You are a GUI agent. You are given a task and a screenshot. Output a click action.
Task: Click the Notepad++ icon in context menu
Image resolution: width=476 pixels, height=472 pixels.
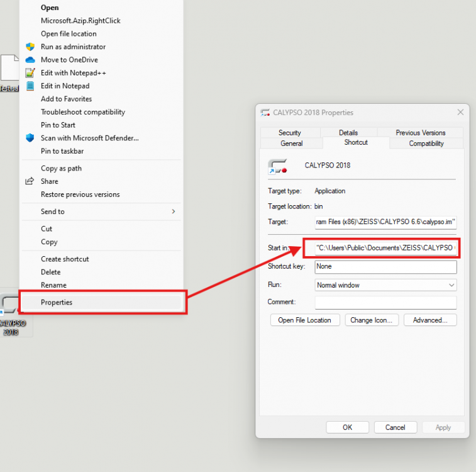[30, 73]
